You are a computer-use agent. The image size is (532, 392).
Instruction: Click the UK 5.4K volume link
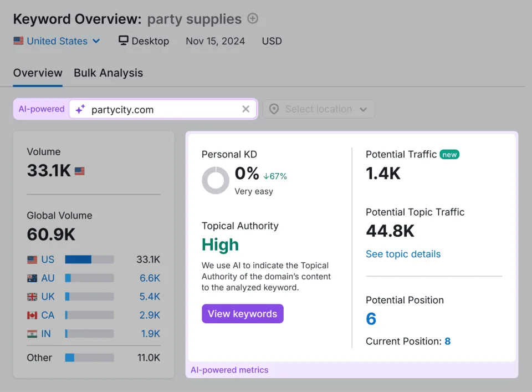150,297
